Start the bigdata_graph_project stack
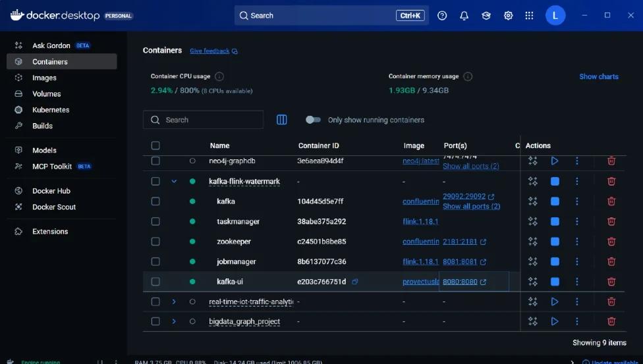 click(x=555, y=321)
